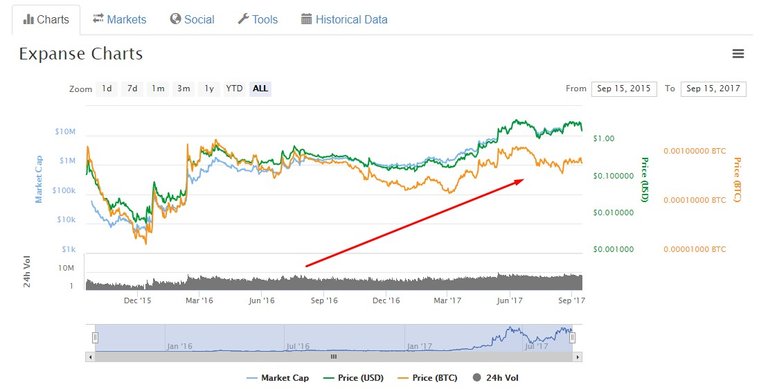Click the navigator scrollbar right arrow
The image size is (768, 389).
click(578, 357)
